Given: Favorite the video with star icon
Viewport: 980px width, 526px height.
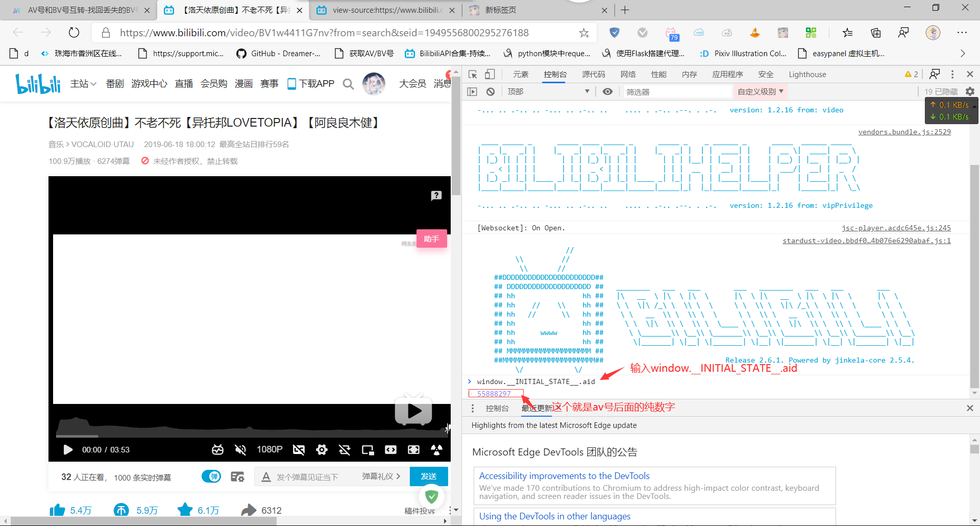Looking at the screenshot, I should (x=185, y=510).
